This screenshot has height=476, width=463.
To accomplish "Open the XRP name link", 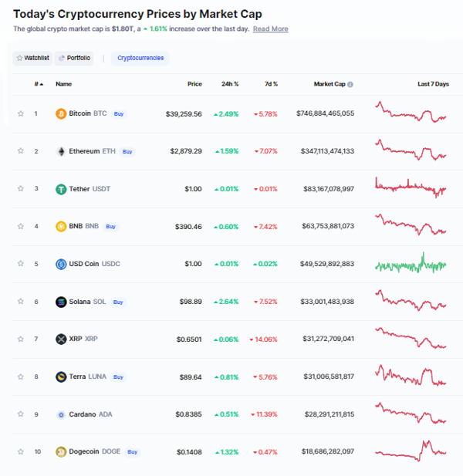I will pyautogui.click(x=76, y=339).
